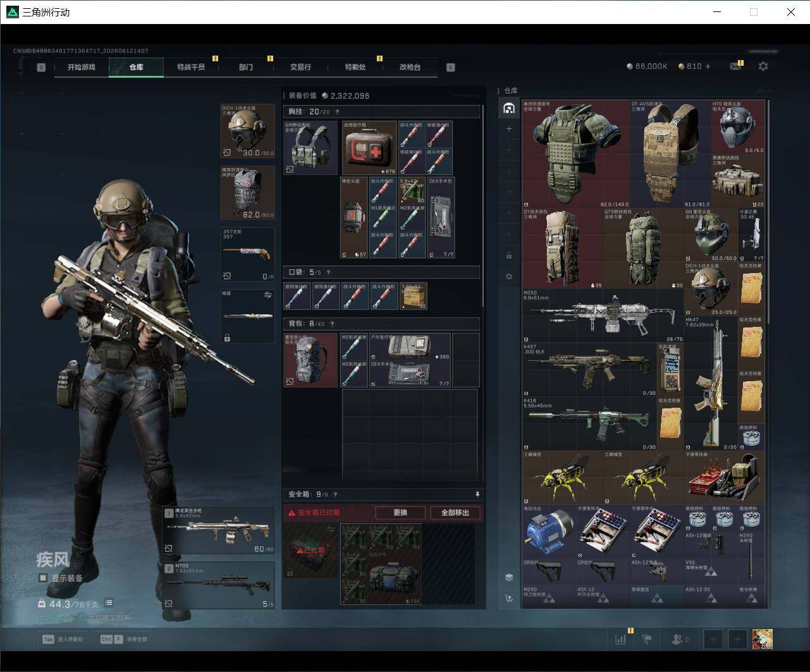810x672 pixels.
Task: Click the 装备价值 2,322,096 value text
Action: pos(329,95)
